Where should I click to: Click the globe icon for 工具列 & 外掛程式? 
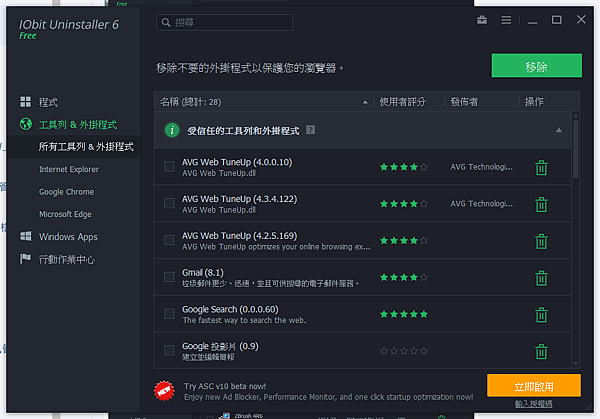26,124
